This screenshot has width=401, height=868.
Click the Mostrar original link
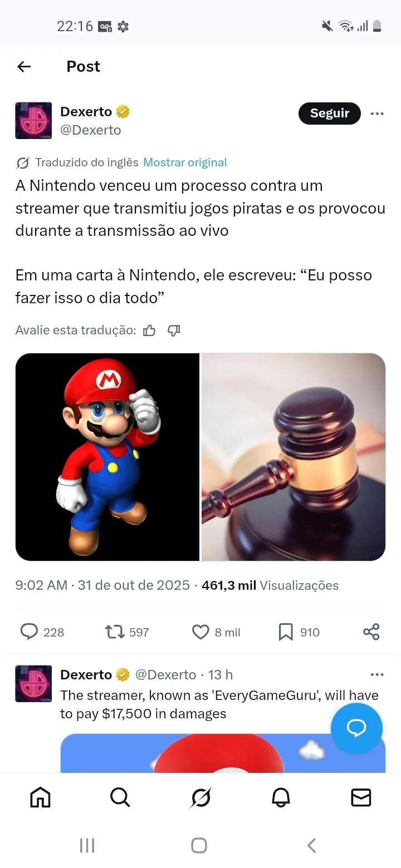click(x=185, y=162)
